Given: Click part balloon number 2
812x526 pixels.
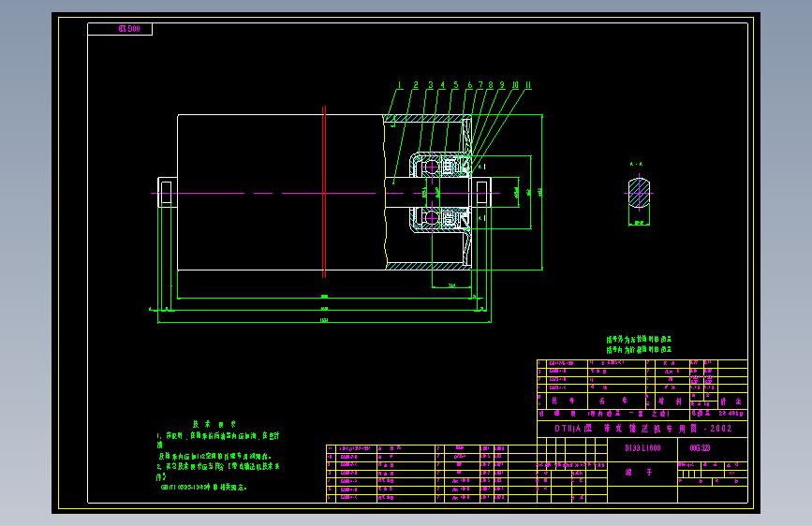Looking at the screenshot, I should [415, 85].
